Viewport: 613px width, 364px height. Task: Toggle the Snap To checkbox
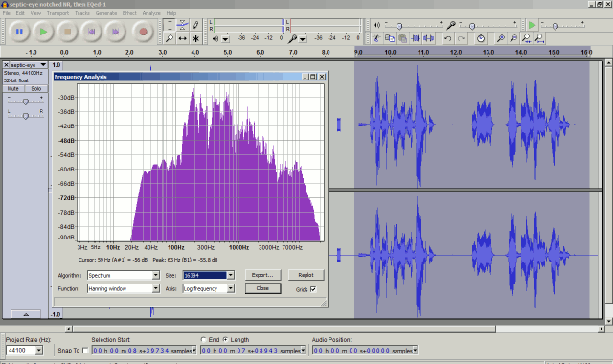tap(85, 350)
